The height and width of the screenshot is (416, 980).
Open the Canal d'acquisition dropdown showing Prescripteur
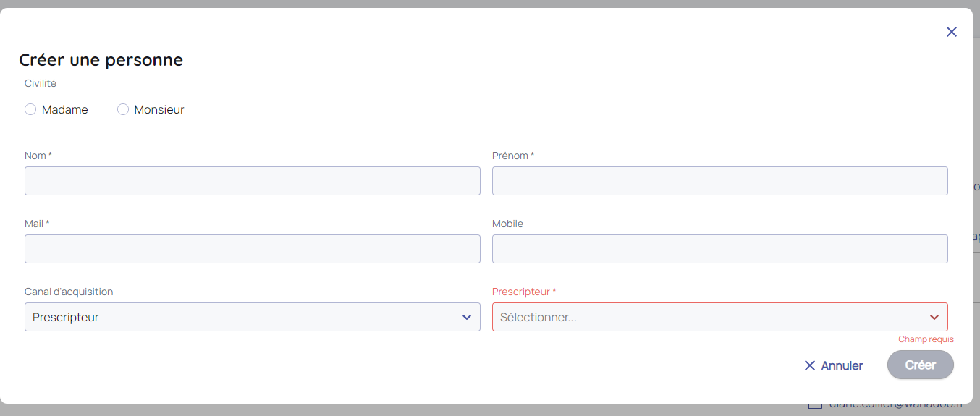[x=246, y=318]
